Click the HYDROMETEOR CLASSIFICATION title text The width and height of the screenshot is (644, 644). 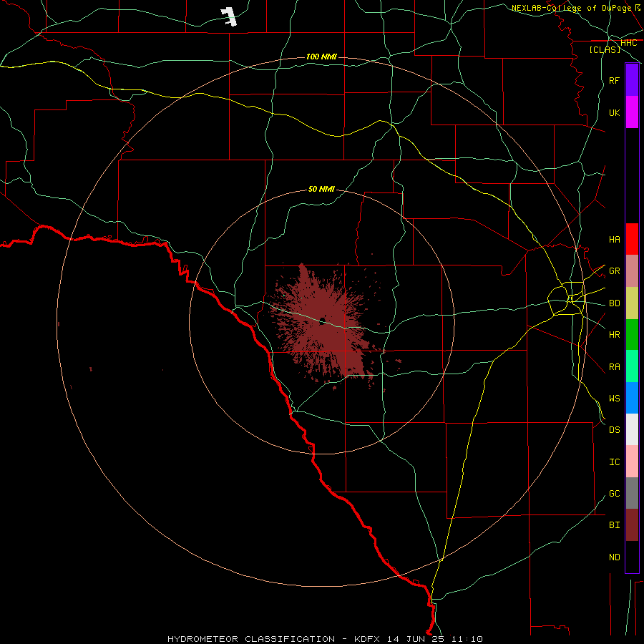(251, 639)
